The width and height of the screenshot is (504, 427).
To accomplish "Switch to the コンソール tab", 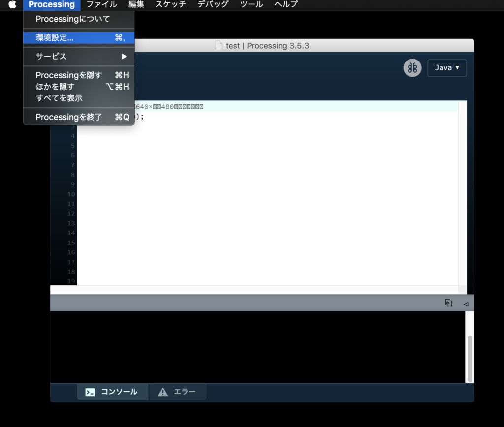I will [x=113, y=392].
